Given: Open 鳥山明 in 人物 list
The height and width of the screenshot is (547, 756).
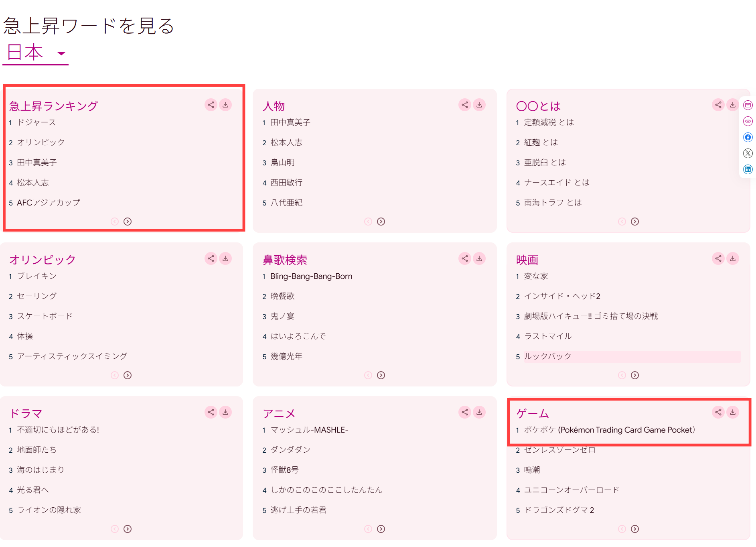Looking at the screenshot, I should point(282,163).
